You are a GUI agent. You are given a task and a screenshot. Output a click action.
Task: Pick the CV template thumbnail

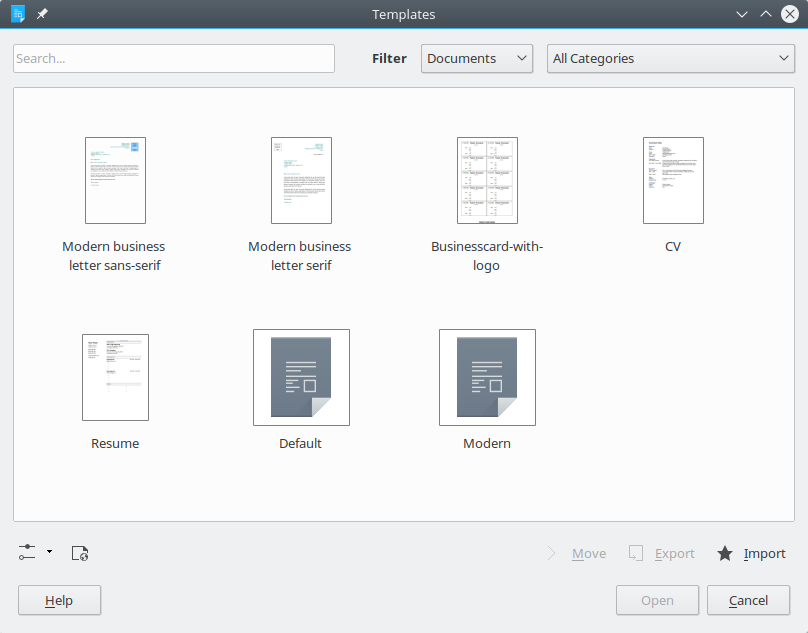pos(673,180)
